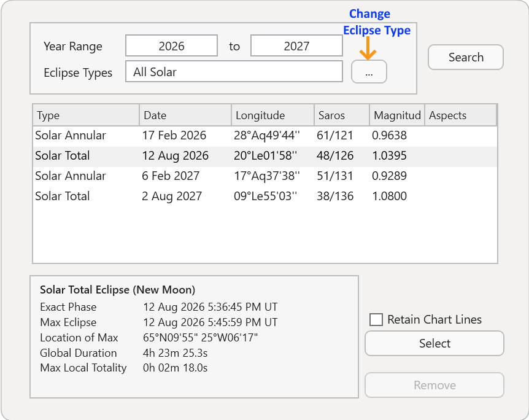
Task: Click the Search button
Action: click(466, 57)
